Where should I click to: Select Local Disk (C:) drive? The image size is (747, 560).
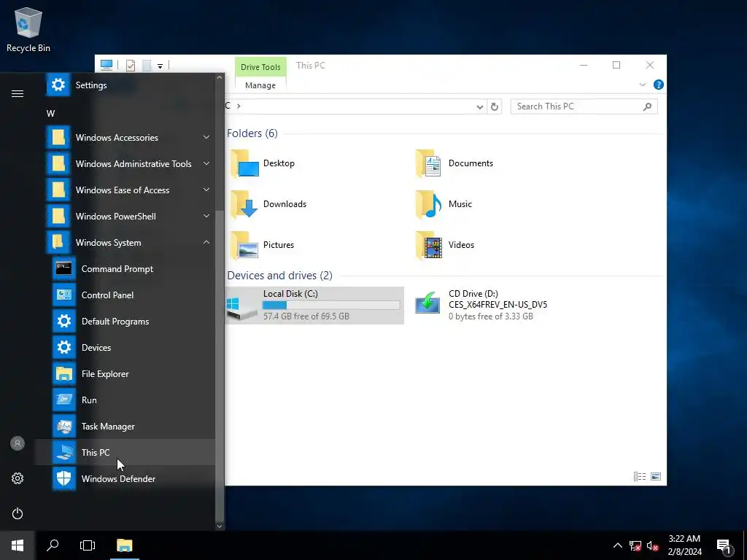pos(314,306)
